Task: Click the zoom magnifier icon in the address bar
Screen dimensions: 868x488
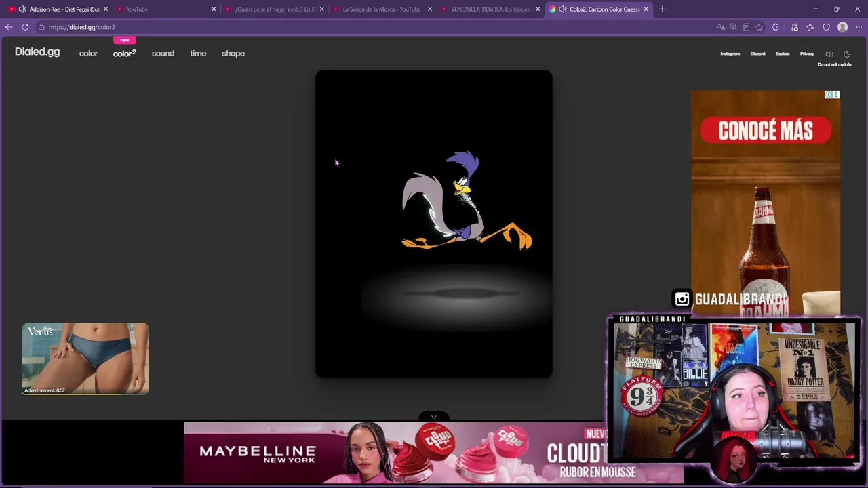Action: pos(733,27)
